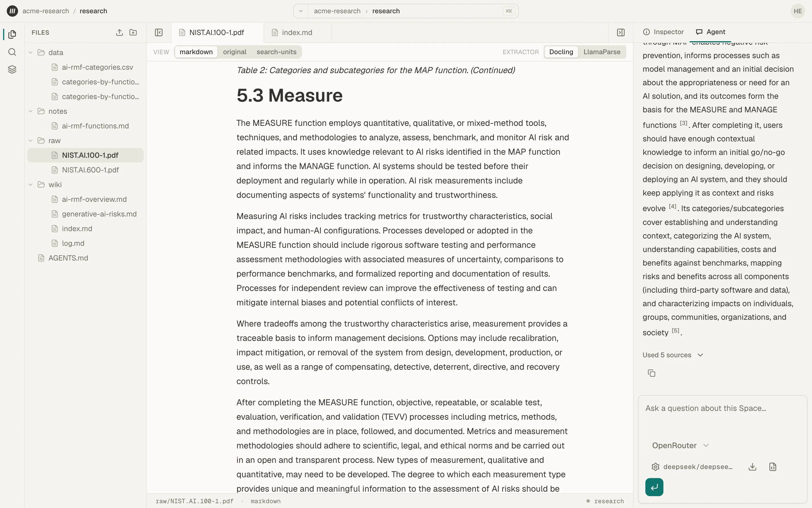Click the upload file icon in Files header

tap(120, 32)
